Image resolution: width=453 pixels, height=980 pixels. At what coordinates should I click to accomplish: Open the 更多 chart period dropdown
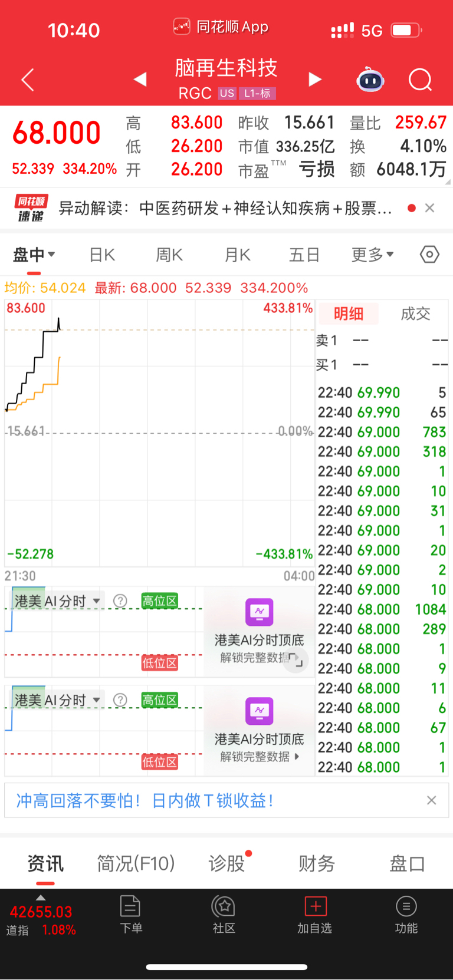coord(372,255)
